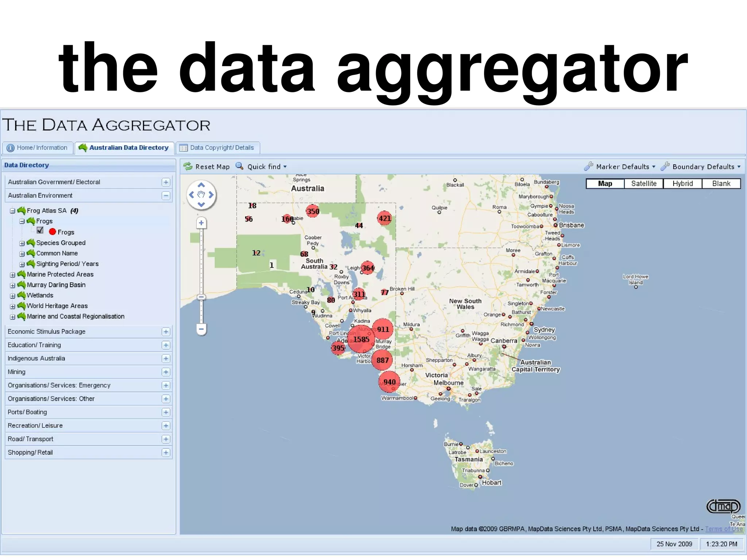Collapse the Frogs sub-folder node
Screen dimensions: 747x560
[22, 221]
